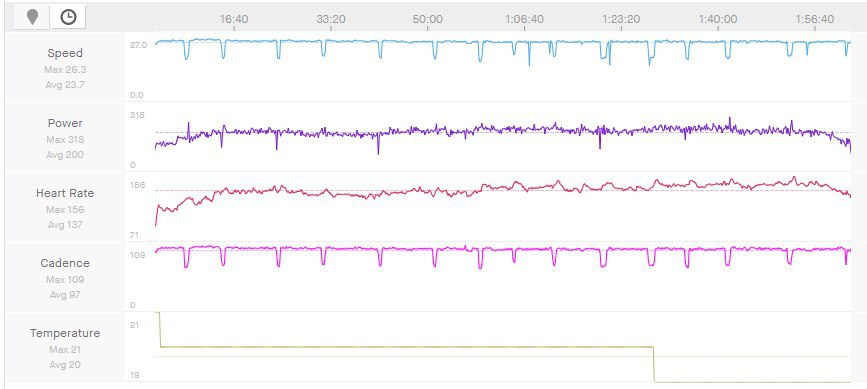Image resolution: width=867 pixels, height=389 pixels.
Task: Click the 33:20 time axis marker
Action: click(x=331, y=19)
